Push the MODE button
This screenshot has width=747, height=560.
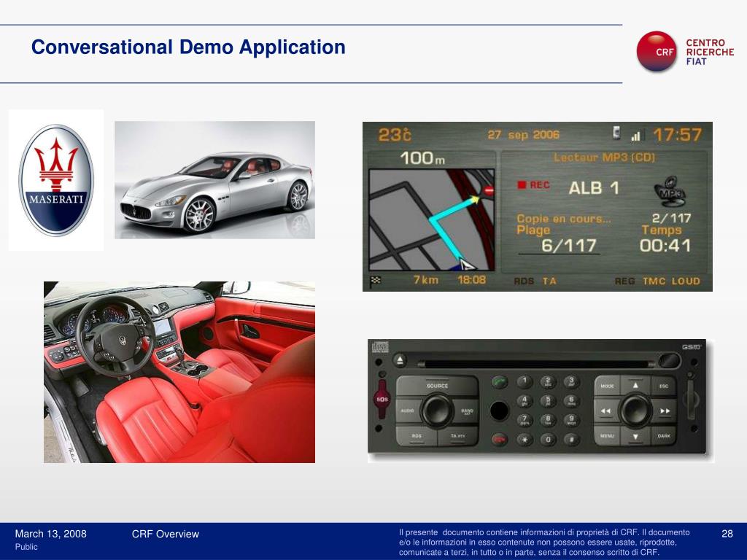[x=608, y=386]
